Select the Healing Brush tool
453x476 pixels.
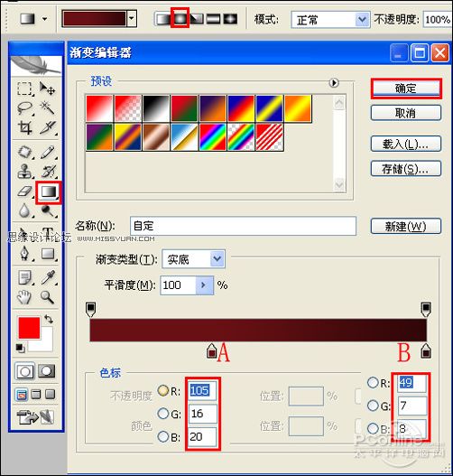tap(24, 152)
